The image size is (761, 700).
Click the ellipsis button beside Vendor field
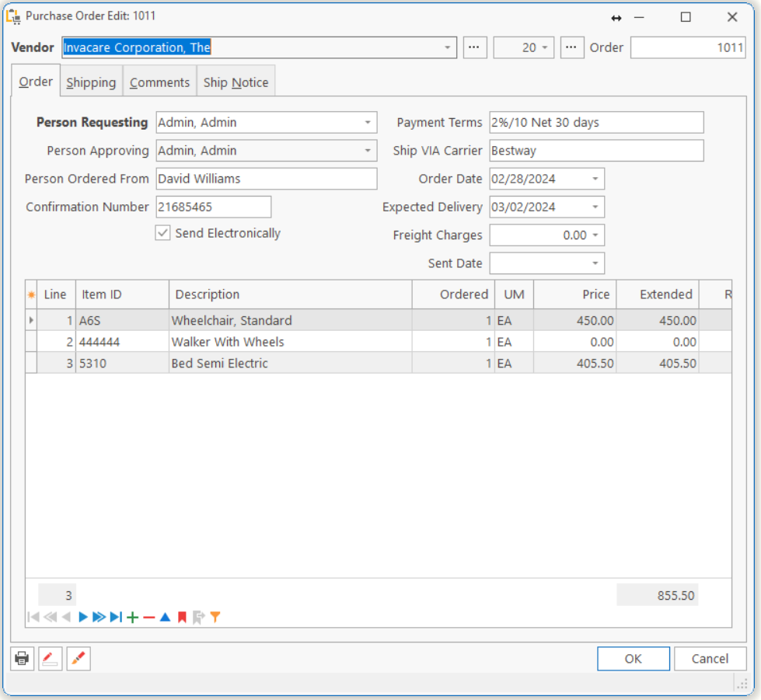(475, 48)
